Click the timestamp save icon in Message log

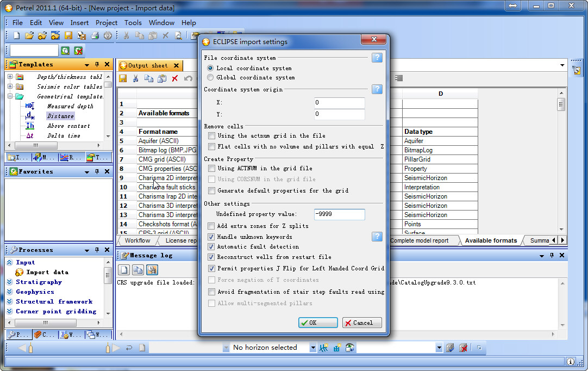click(x=152, y=270)
